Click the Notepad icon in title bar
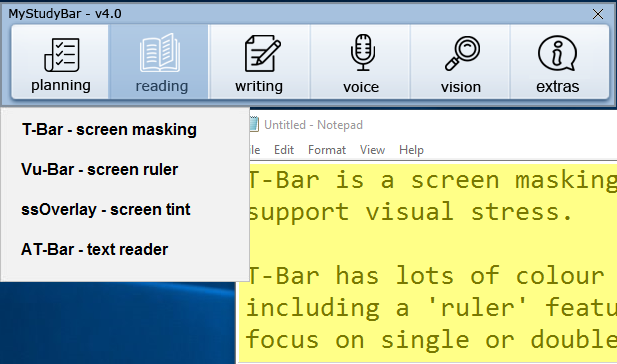The height and width of the screenshot is (364, 617). click(254, 124)
